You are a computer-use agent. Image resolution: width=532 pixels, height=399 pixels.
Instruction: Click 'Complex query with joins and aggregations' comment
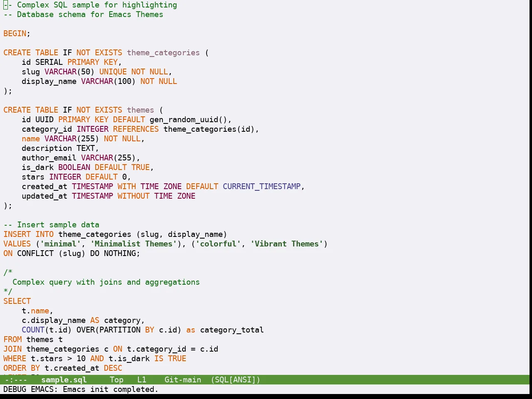tap(106, 282)
